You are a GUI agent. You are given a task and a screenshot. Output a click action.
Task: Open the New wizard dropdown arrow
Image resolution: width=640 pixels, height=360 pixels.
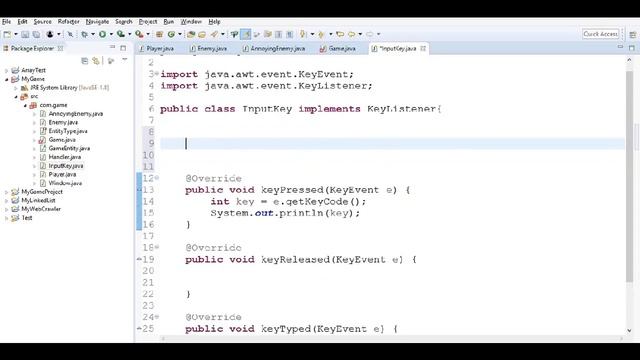pyautogui.click(x=16, y=34)
